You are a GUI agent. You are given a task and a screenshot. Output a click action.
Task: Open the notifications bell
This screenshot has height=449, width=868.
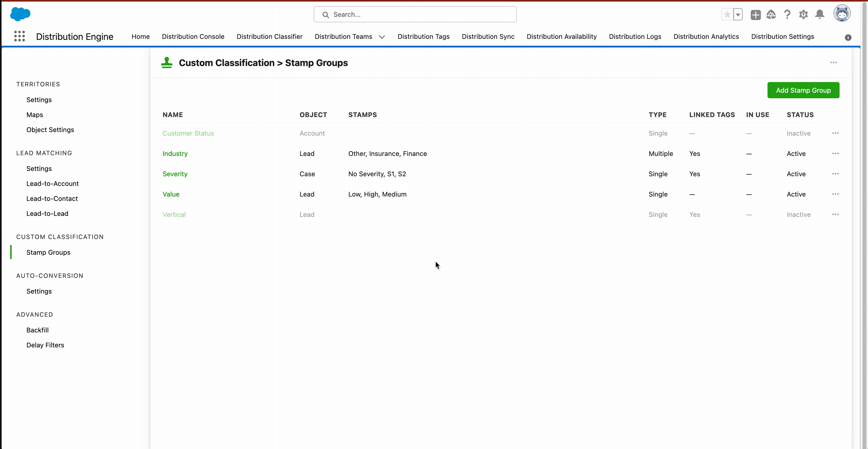[x=820, y=14]
